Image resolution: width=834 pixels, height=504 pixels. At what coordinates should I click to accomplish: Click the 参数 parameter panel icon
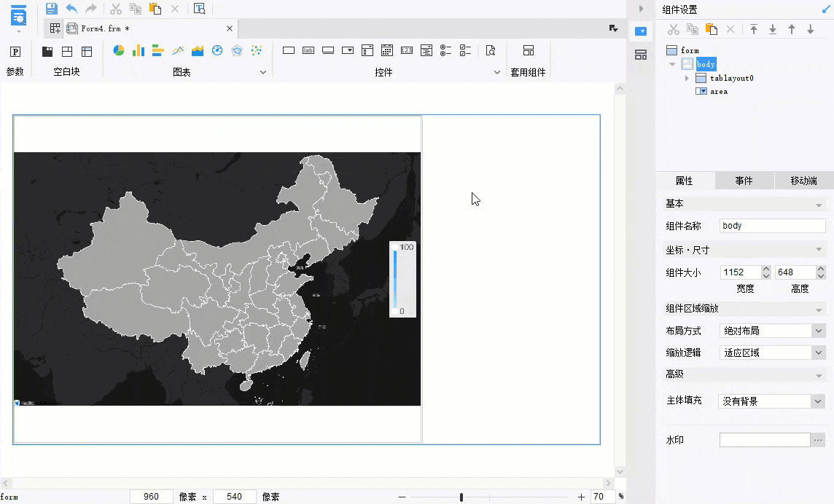click(15, 52)
